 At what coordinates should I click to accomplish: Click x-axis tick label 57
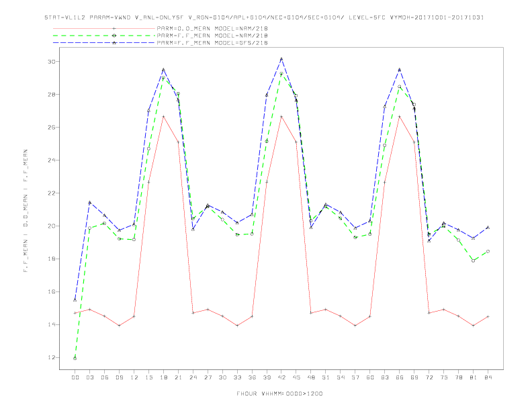(355, 377)
